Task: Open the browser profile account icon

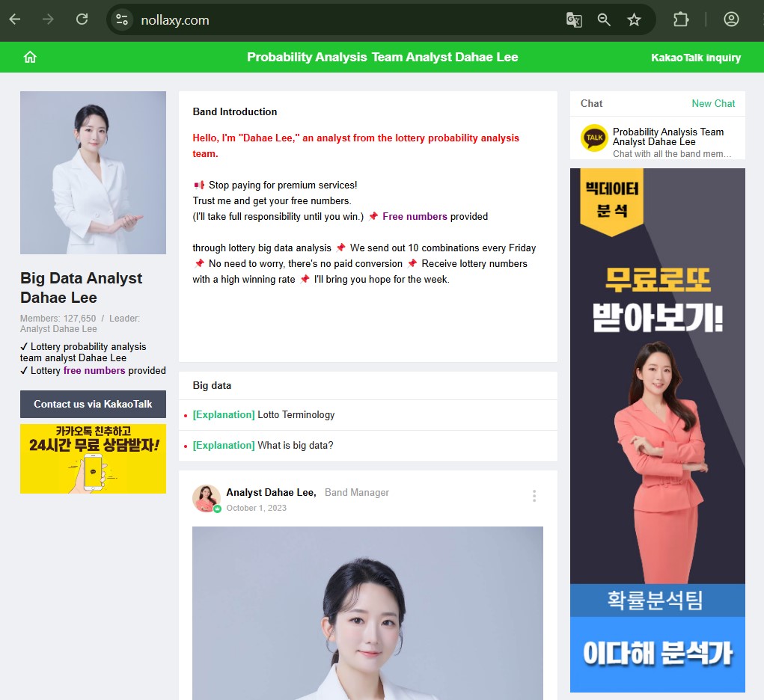Action: pos(731,20)
